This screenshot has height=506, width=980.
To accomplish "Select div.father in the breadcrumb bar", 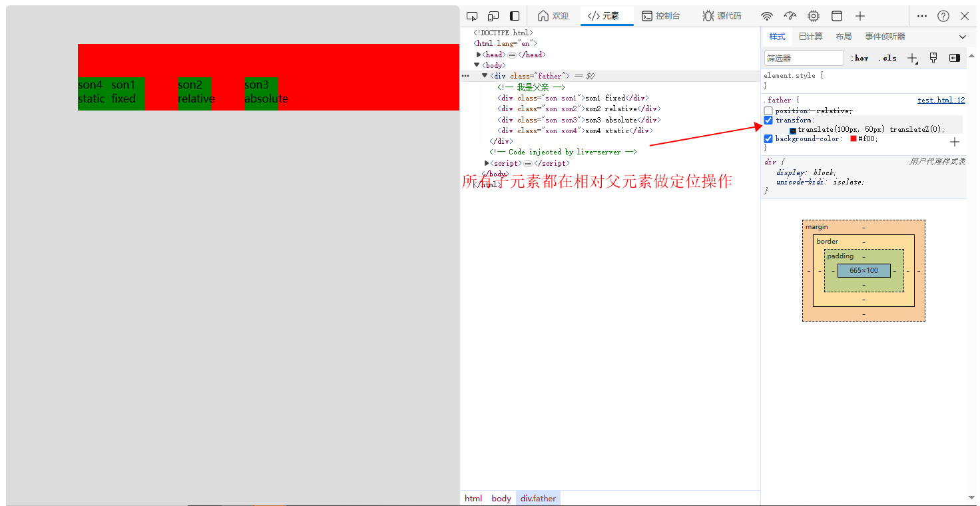I will click(x=538, y=498).
